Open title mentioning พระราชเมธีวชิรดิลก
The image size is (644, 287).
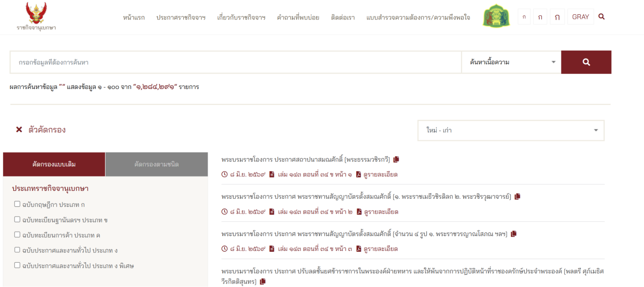coord(366,196)
